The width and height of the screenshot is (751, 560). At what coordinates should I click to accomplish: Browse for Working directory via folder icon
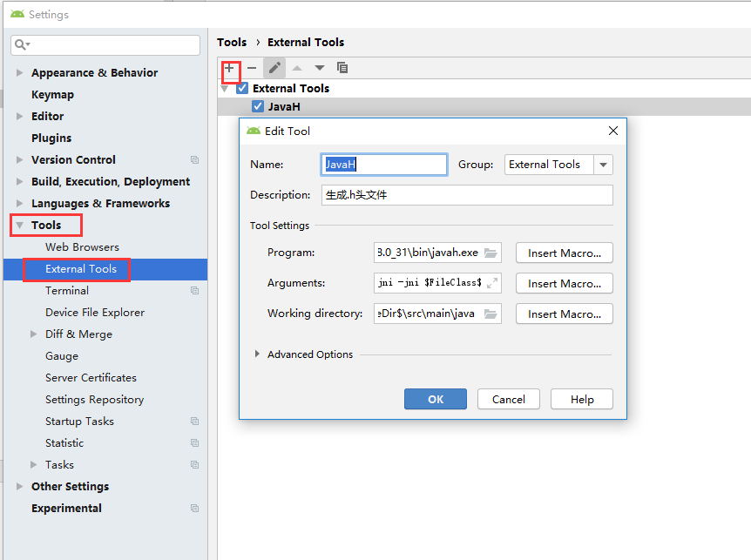(491, 314)
